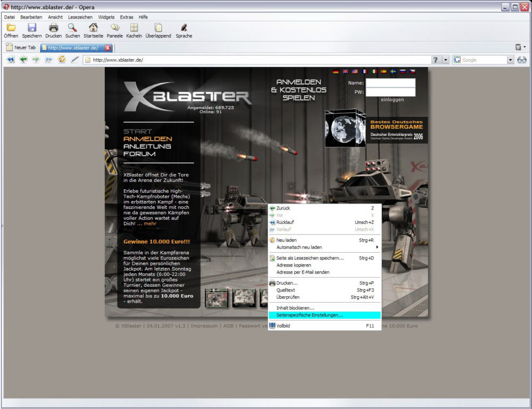Image resolution: width=532 pixels, height=409 pixels.
Task: Click the START navigation link
Action: pos(137,131)
